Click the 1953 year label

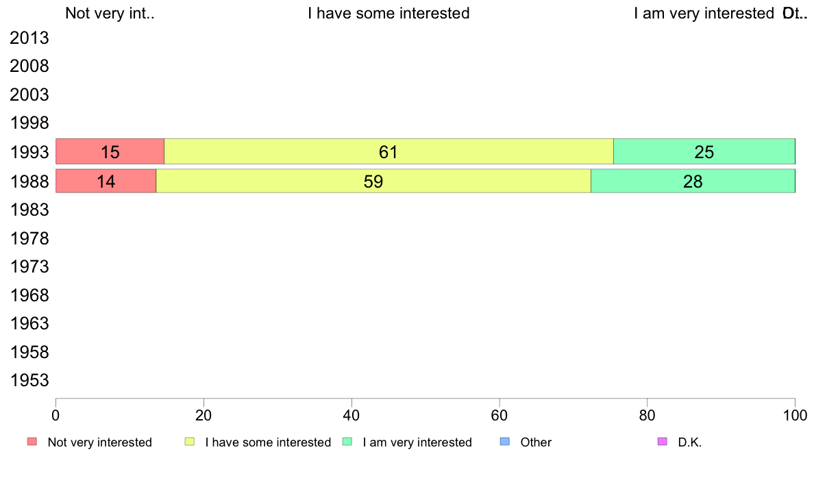29,381
